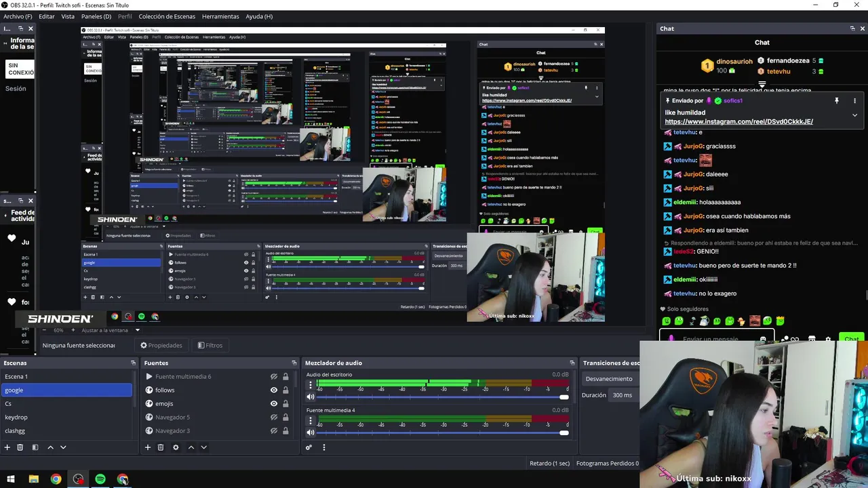Toggle lock on Fuente multimedia 6 source
This screenshot has width=868, height=488.
point(285,377)
